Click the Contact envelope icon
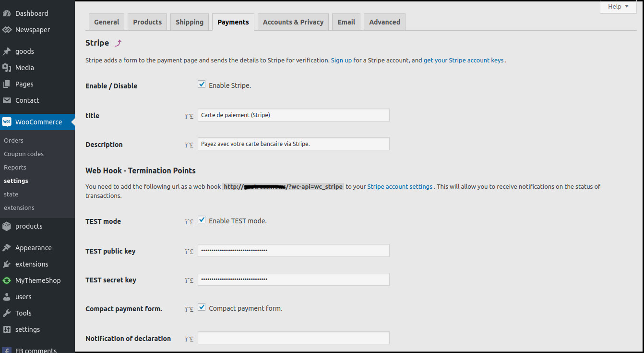644x353 pixels. (7, 100)
